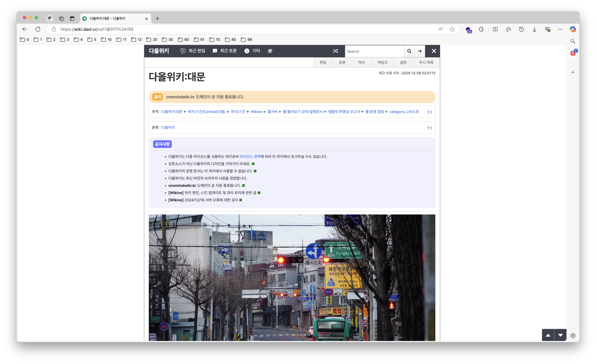
Task: Expand the 추적 trail with (+)
Action: [430, 112]
